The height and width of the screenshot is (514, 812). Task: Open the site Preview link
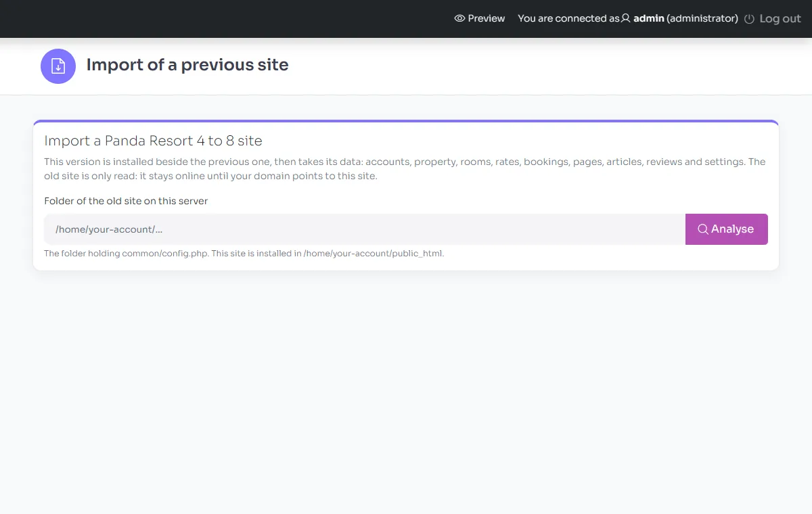tap(480, 18)
